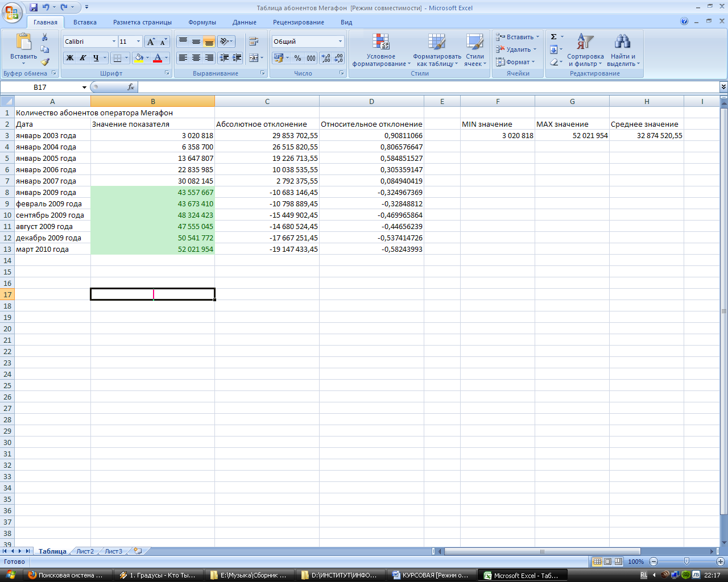This screenshot has width=728, height=582.
Task: Open Условное форматирование menu
Action: 380,50
